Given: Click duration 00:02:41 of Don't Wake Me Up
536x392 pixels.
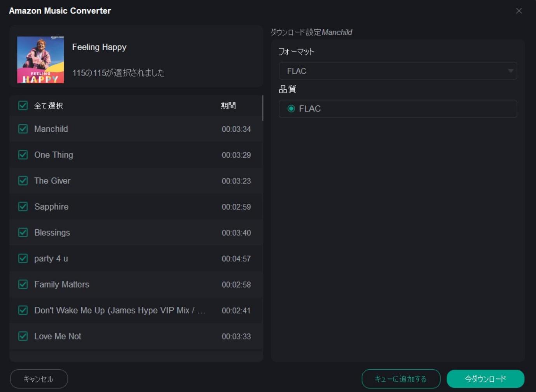Looking at the screenshot, I should (236, 311).
